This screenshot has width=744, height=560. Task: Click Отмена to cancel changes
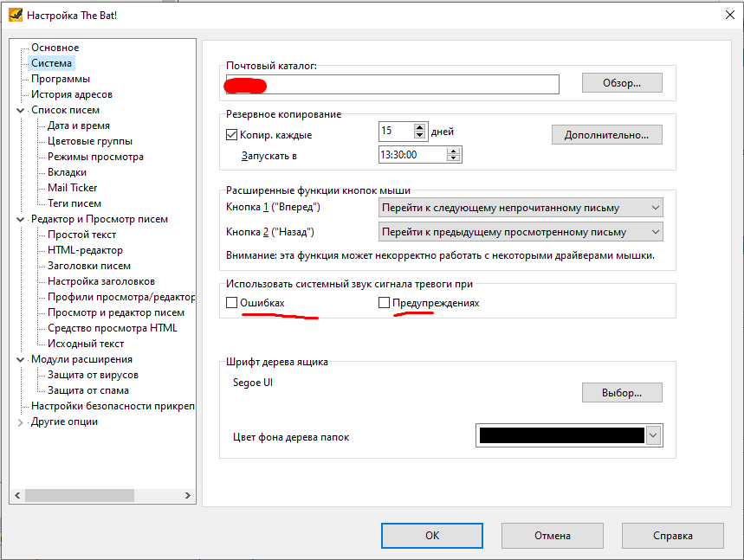point(553,536)
